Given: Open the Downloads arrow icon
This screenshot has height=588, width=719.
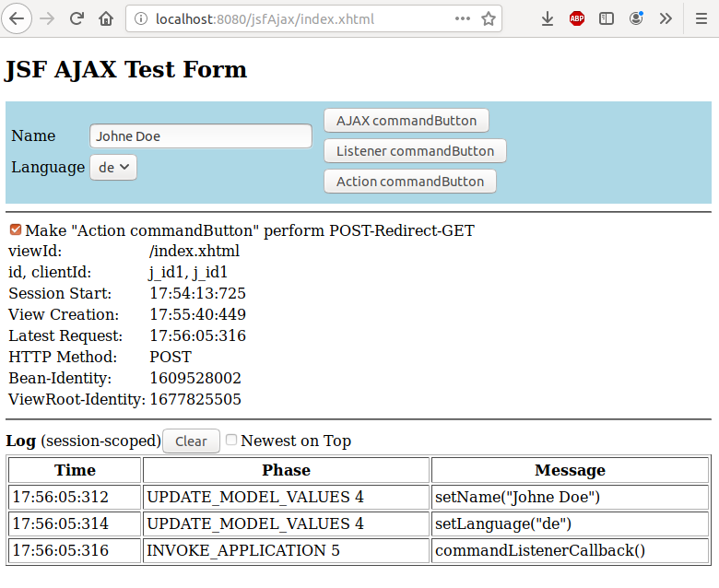Looking at the screenshot, I should click(x=548, y=18).
